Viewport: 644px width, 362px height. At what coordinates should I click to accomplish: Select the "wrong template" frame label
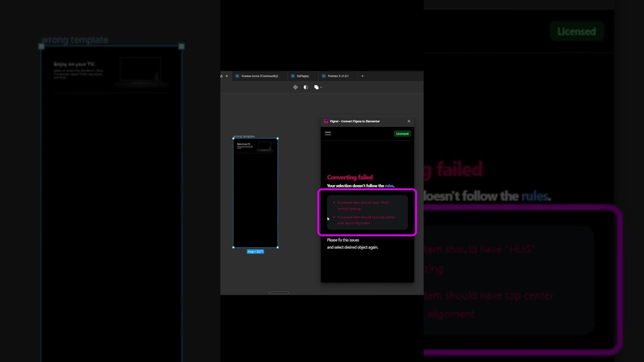[244, 136]
